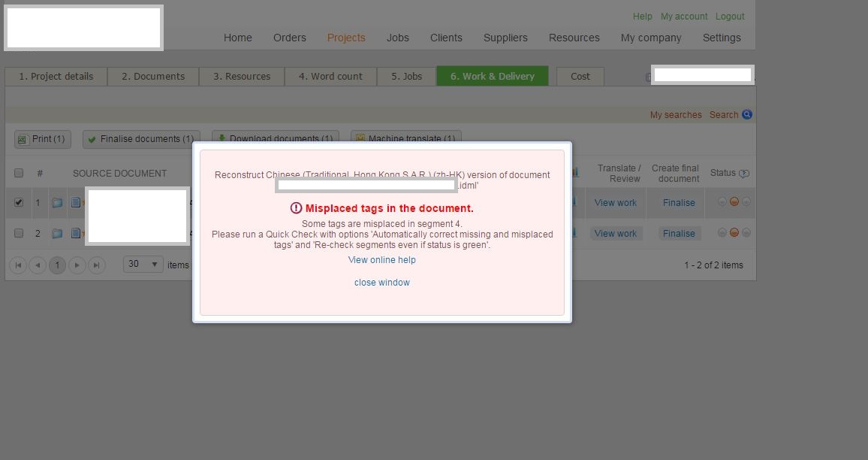
Task: Click orange status circle in row 1
Action: coord(734,201)
